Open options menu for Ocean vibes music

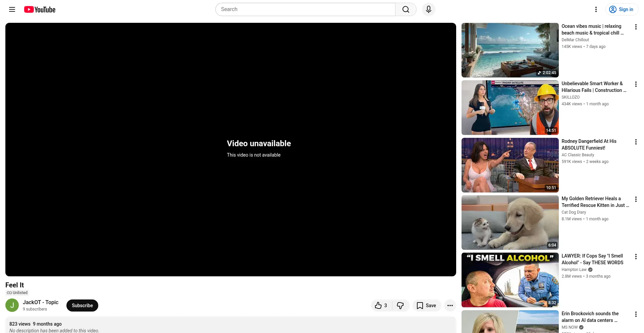pos(636,27)
